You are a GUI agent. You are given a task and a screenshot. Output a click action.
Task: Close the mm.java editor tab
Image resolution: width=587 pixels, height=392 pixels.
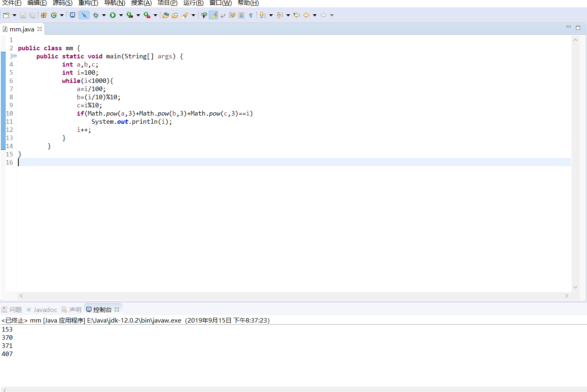[x=40, y=29]
